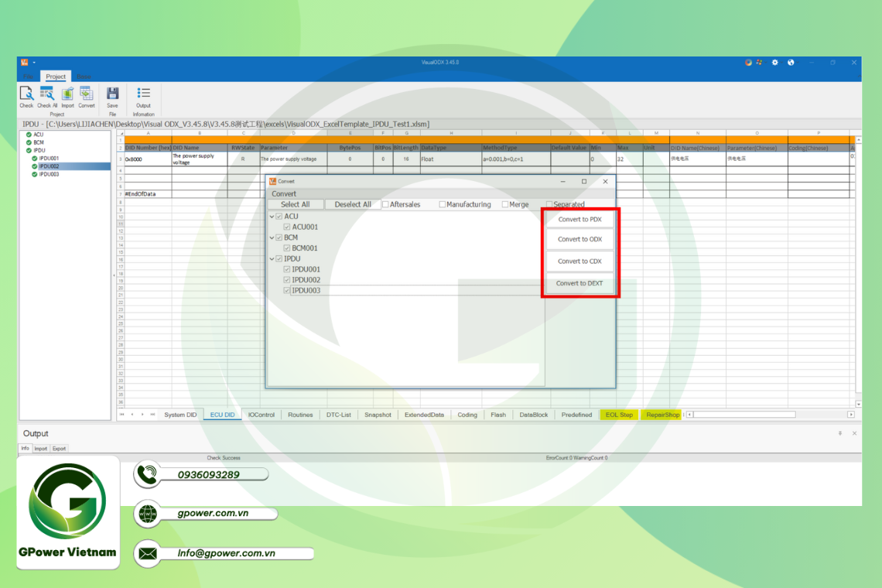Open settings via the gear icon
882x588 pixels.
774,63
